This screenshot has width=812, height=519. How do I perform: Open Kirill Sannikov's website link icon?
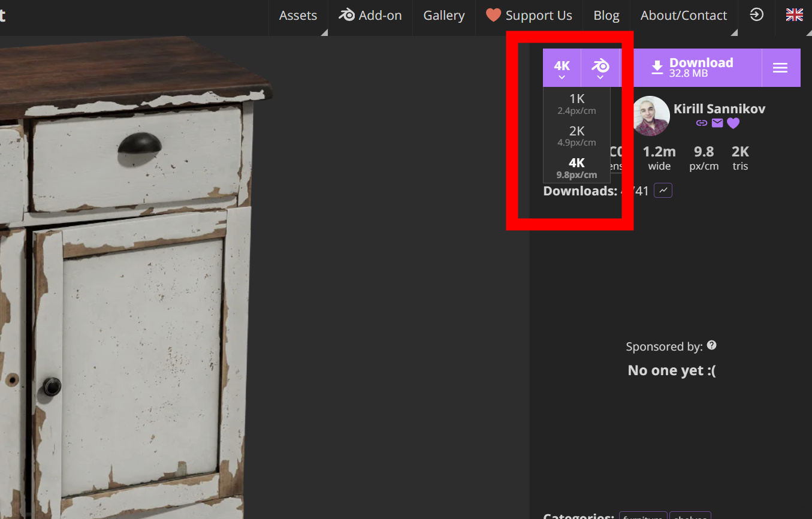coord(702,123)
